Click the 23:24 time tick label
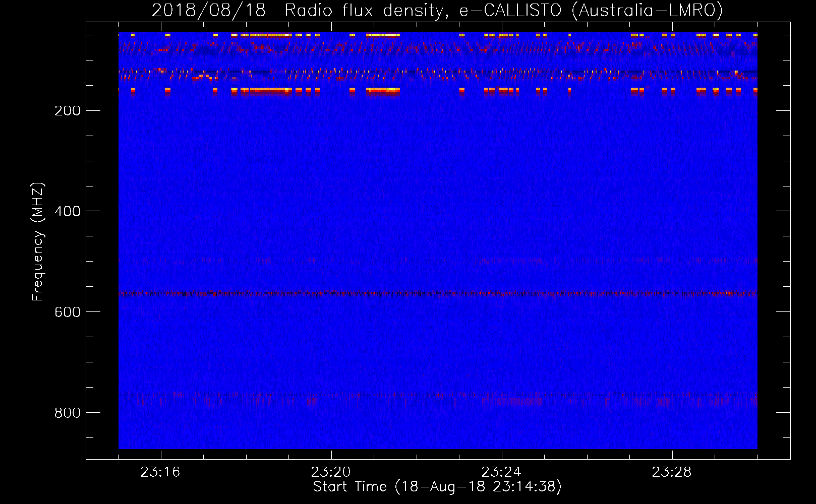This screenshot has width=816, height=504. pos(501,472)
